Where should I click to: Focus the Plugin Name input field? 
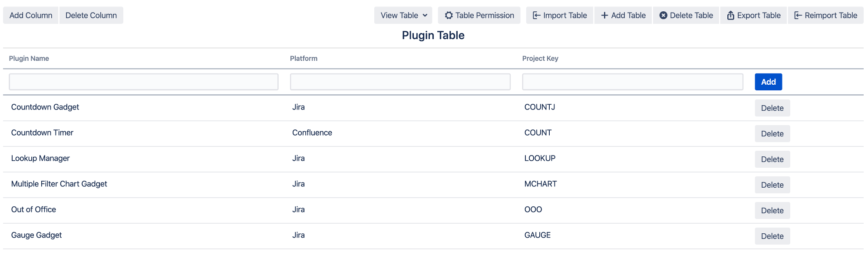point(144,82)
